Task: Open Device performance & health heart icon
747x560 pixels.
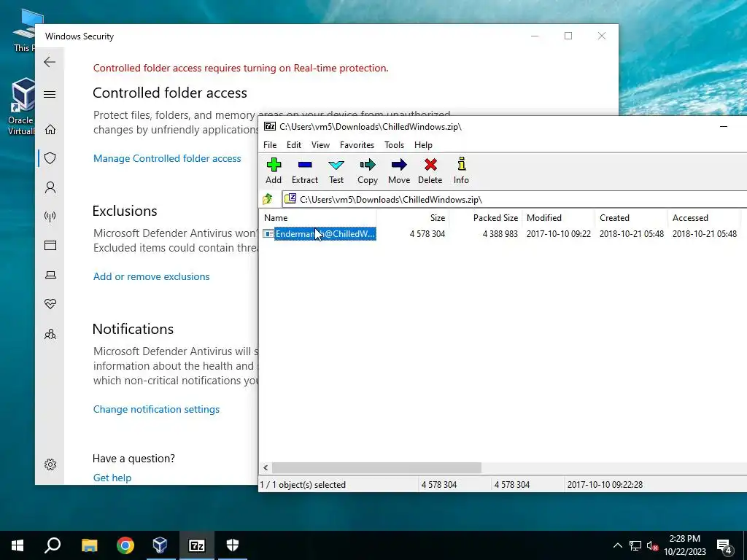Action: 50,304
